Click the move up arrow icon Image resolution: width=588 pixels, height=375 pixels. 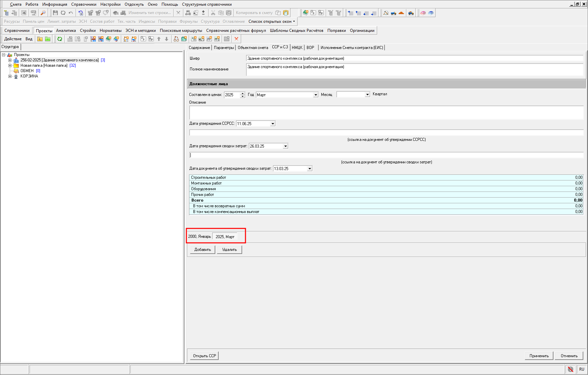tap(159, 39)
